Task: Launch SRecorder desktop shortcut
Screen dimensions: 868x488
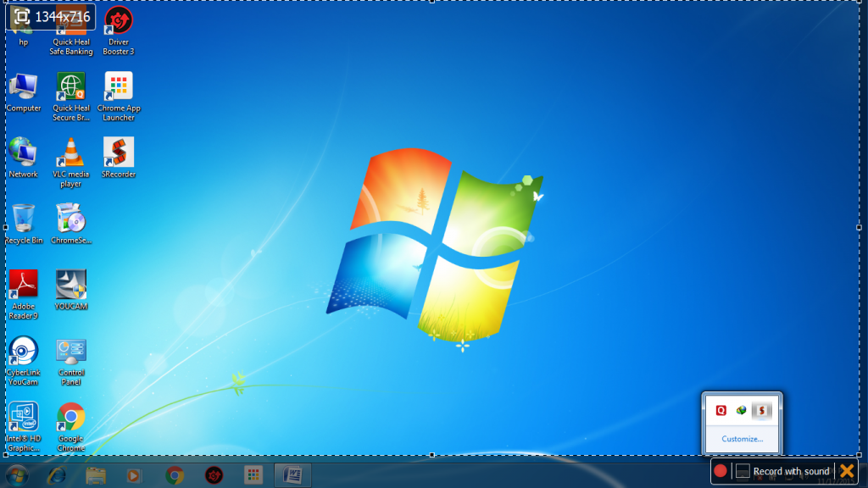Action: click(x=119, y=158)
